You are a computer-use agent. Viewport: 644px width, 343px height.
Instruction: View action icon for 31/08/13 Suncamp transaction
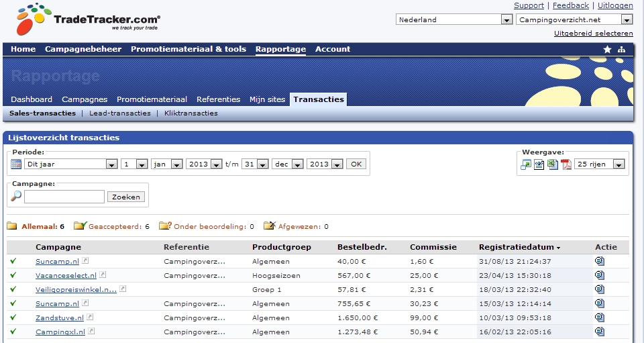600,261
